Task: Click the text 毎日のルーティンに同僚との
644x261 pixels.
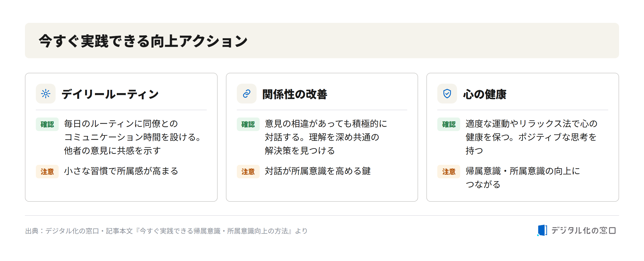Action: click(x=121, y=124)
